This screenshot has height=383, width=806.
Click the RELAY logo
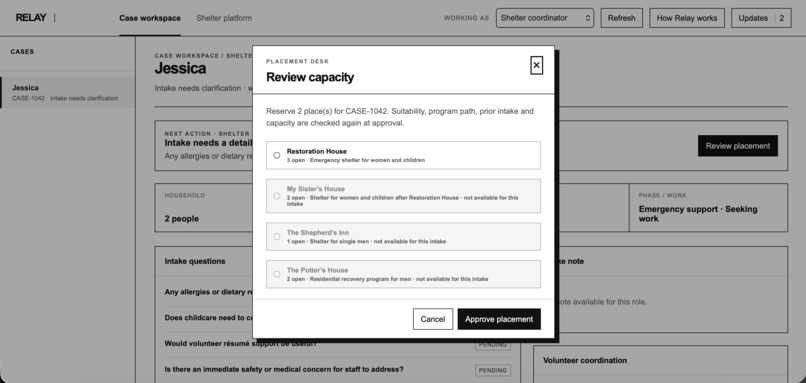(31, 18)
